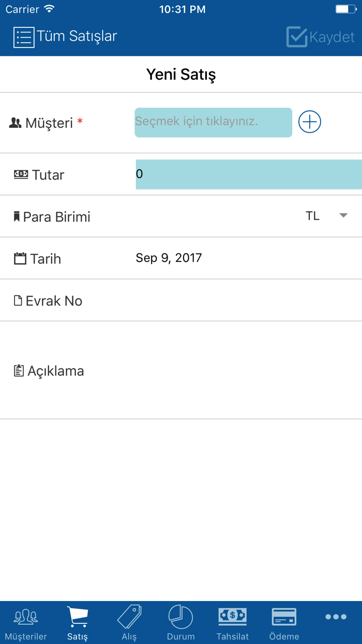Click the Tutar amount field showing 0
The image size is (362, 644).
coord(248,174)
